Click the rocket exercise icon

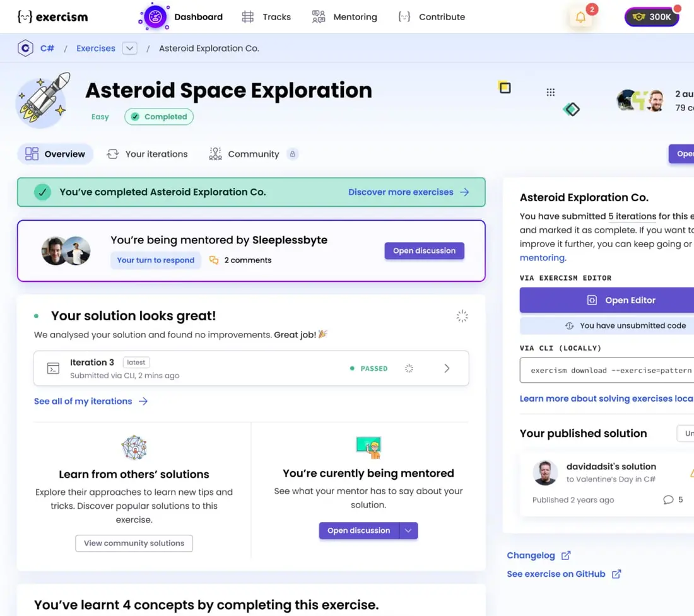(43, 101)
